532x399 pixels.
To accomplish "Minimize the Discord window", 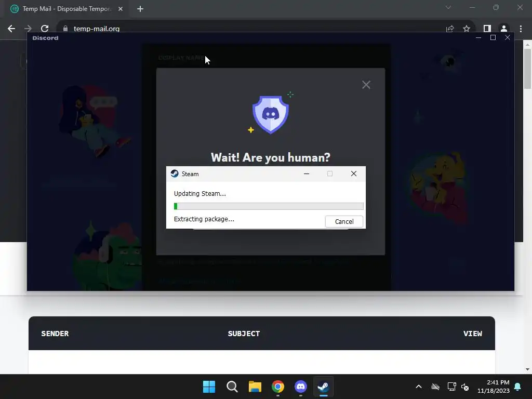I will [x=478, y=37].
